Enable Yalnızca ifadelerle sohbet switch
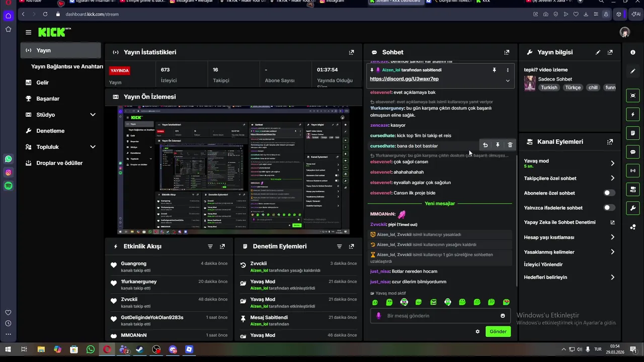Screen dimensions: 644x362 coord(608,208)
